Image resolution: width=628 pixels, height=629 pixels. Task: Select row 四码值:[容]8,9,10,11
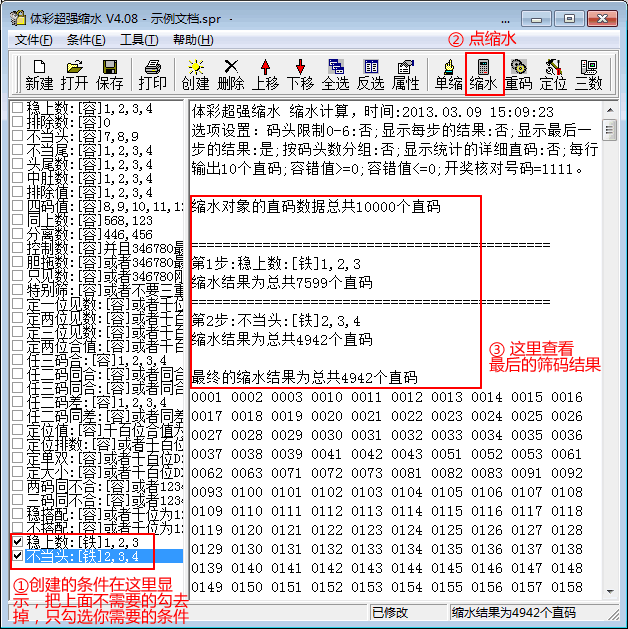104,206
